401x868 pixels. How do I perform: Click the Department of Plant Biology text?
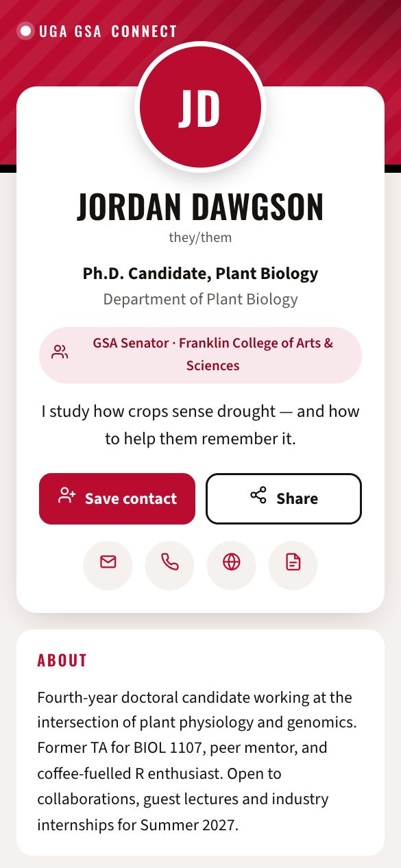(x=200, y=299)
